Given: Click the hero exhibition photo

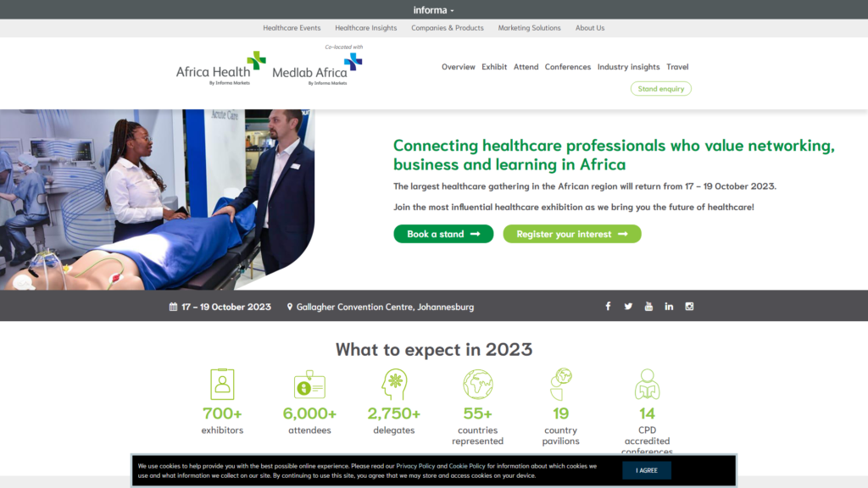Looking at the screenshot, I should [x=157, y=199].
